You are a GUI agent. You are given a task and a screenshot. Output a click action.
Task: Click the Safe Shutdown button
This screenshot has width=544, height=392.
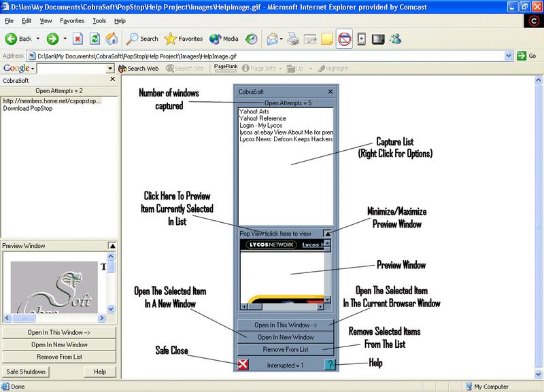(26, 372)
